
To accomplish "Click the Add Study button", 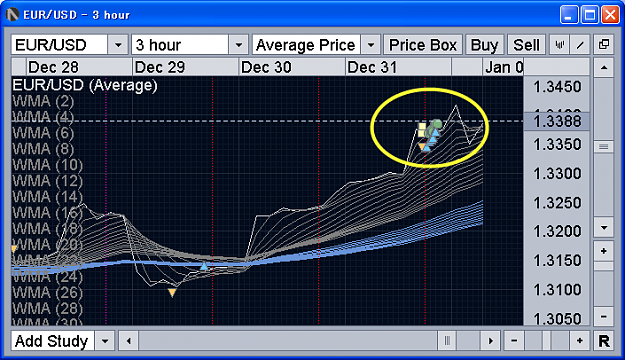I will point(52,341).
